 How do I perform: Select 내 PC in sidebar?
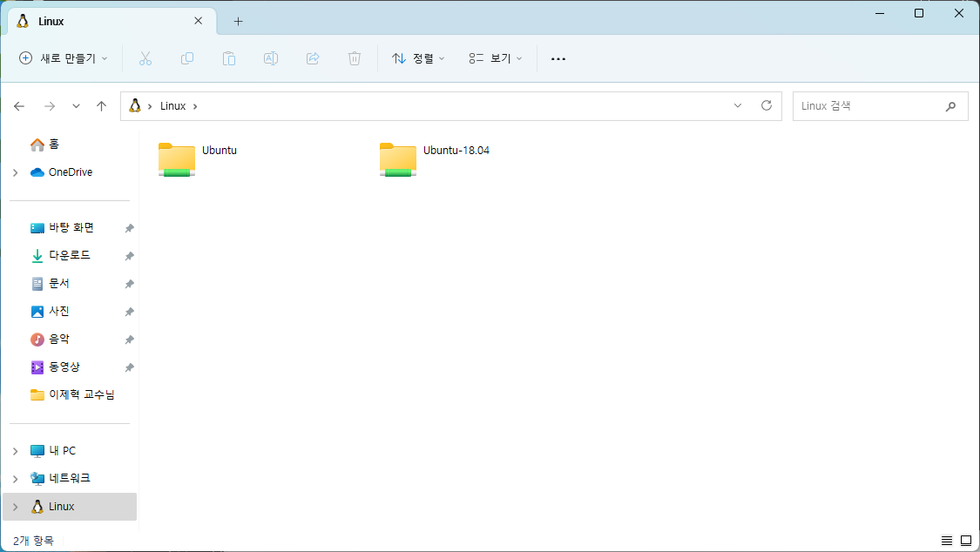53,451
